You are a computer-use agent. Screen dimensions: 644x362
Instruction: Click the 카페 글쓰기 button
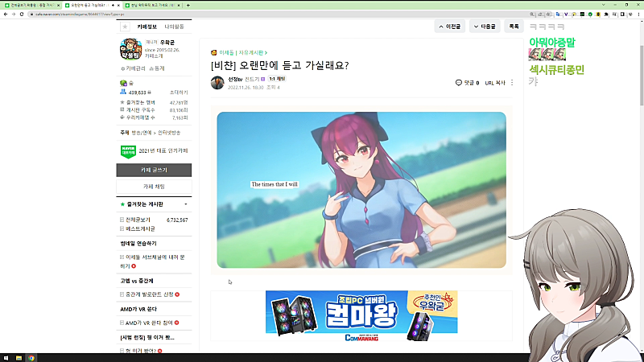coord(154,170)
